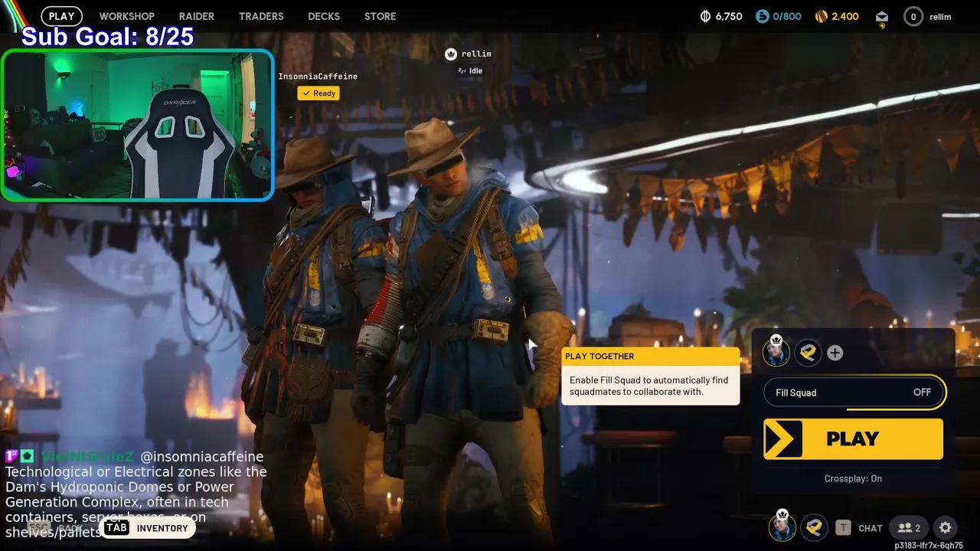Open the PLAY tab in top navigation
Viewport: 980px width, 551px height.
(x=61, y=16)
